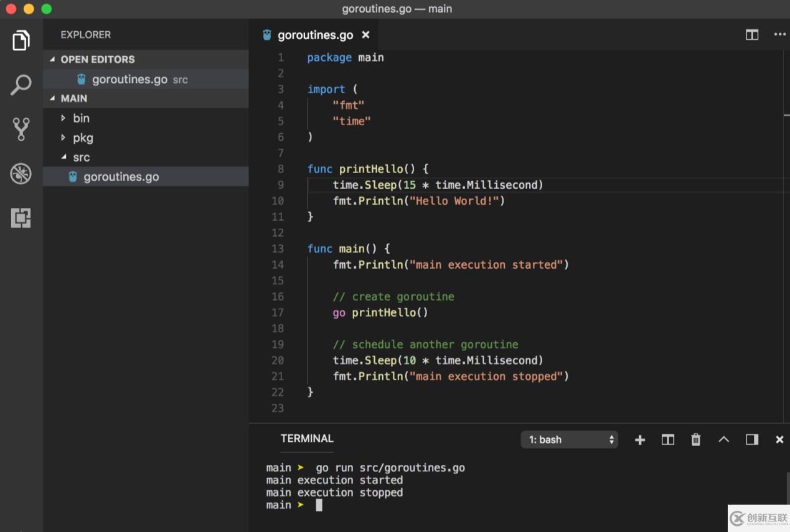Open the Extensions view in activity bar

pos(21,218)
